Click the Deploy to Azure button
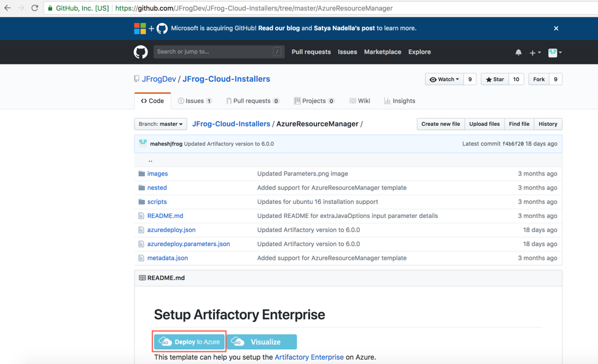This screenshot has height=364, width=598. tap(188, 341)
